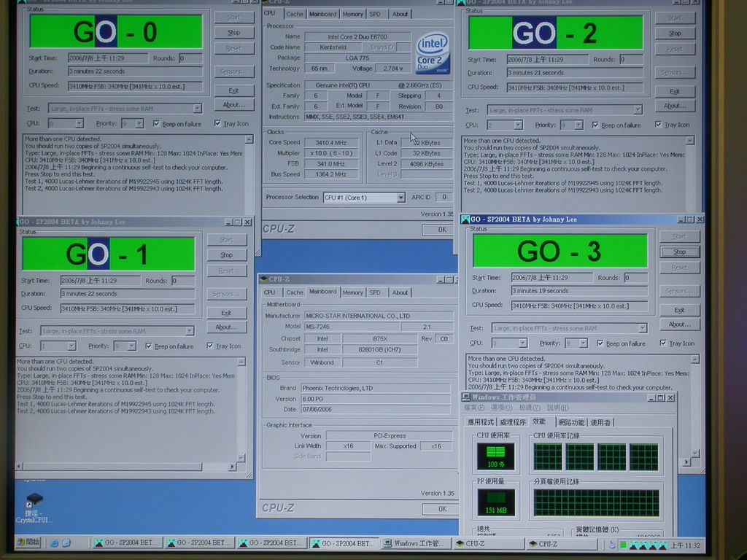Stop the stress test in GO - 3 window
This screenshot has height=560, width=747.
pos(679,252)
